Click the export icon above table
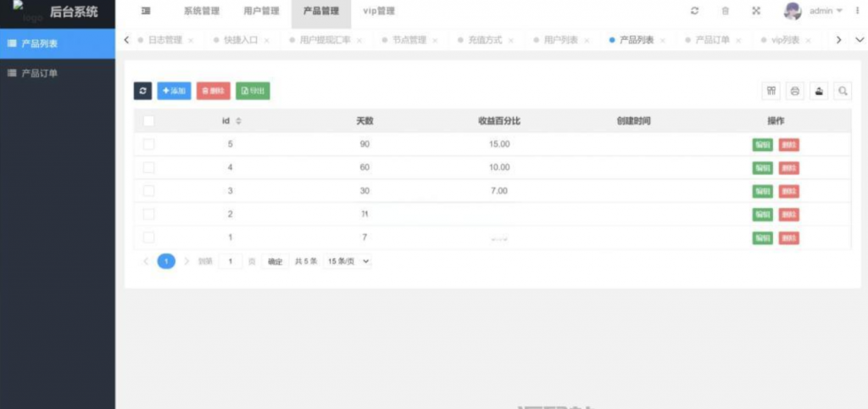 coord(819,91)
